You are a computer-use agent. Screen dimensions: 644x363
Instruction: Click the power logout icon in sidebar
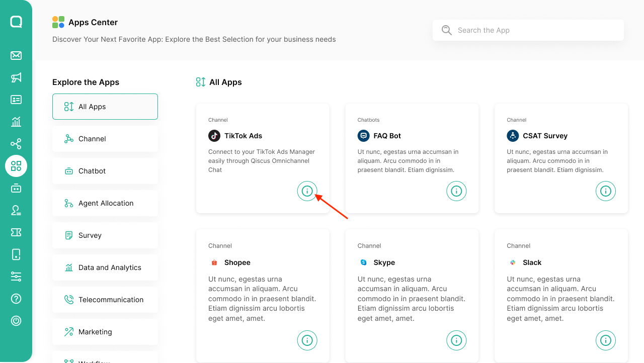click(16, 321)
